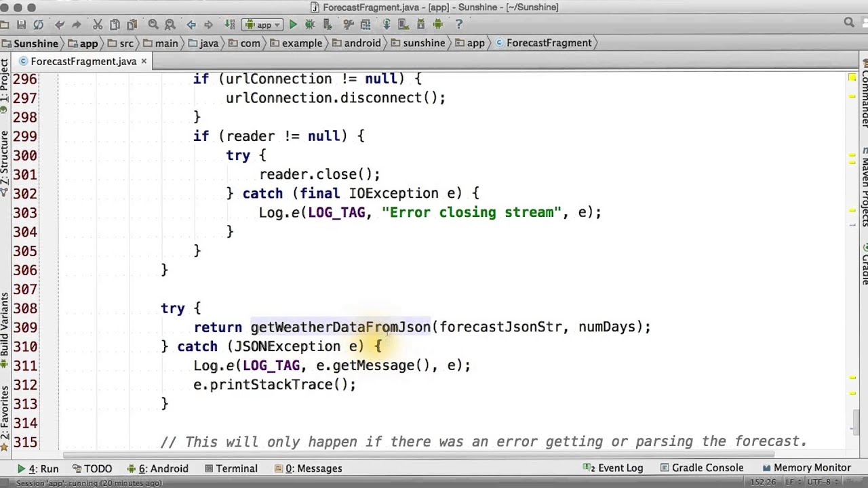
Task: Open the 6: Android tool window
Action: [x=157, y=468]
